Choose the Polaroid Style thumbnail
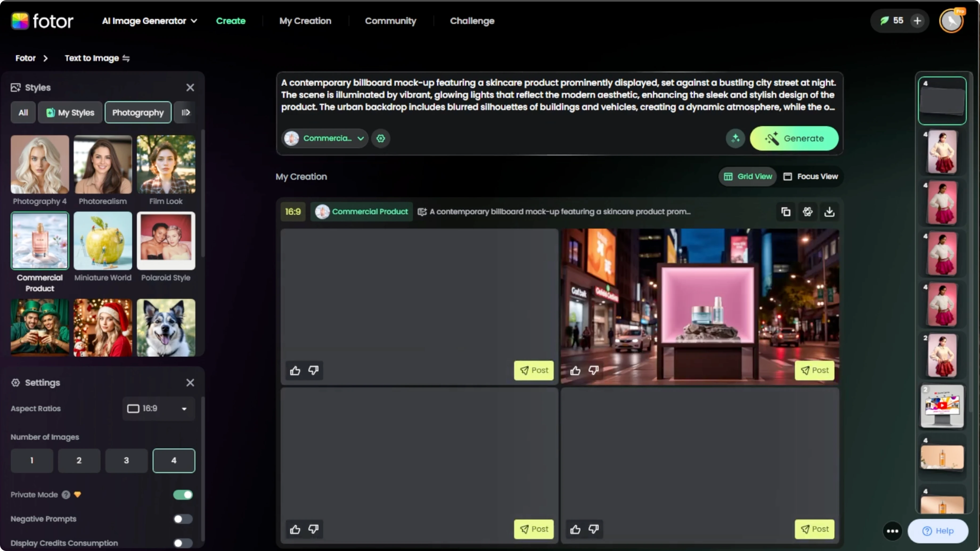This screenshot has height=551, width=980. pyautogui.click(x=166, y=241)
